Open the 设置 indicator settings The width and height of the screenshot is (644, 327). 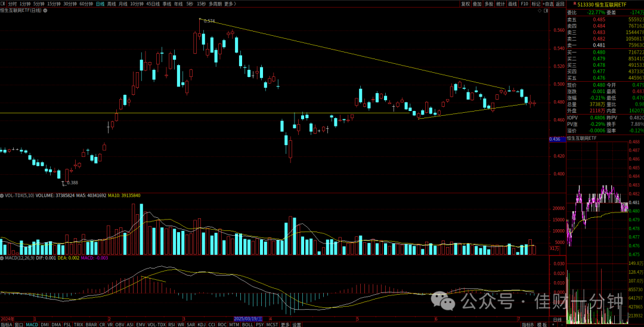[x=296, y=324]
